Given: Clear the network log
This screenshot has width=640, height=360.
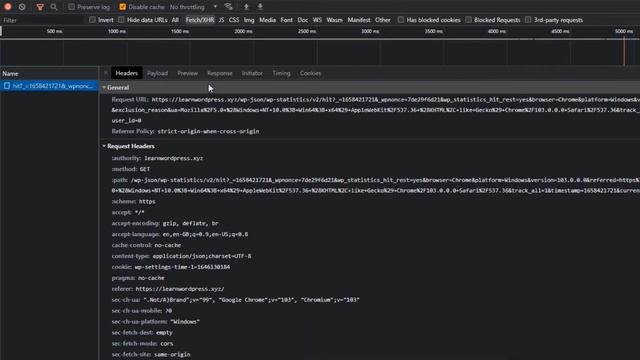Looking at the screenshot, I should (x=22, y=7).
